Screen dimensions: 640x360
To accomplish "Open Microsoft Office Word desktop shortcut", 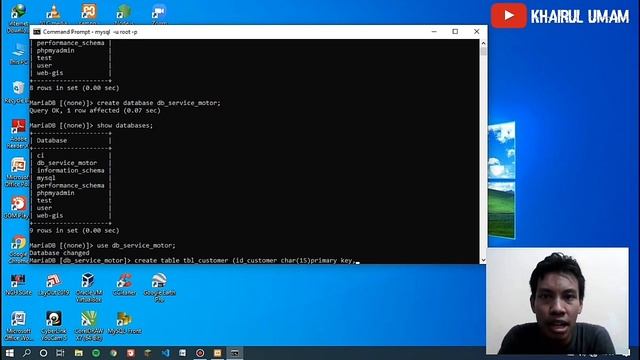I will (x=18, y=326).
